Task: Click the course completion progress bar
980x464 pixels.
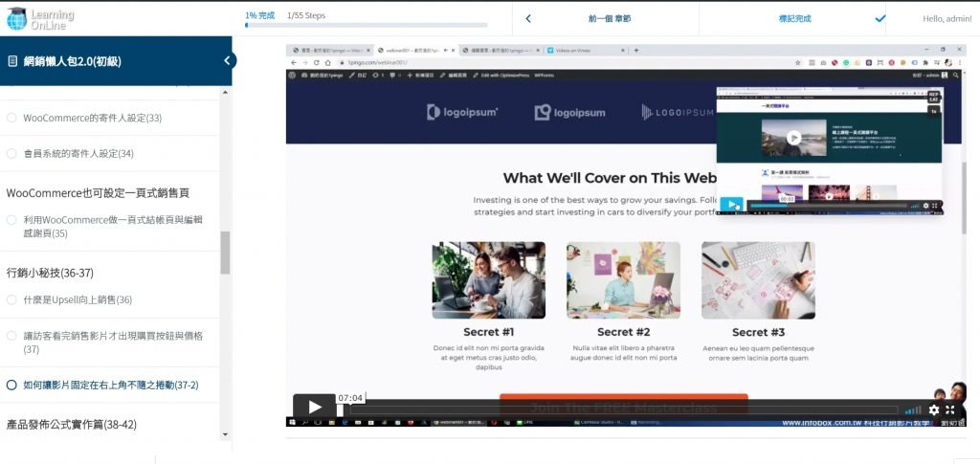Action: (367, 26)
